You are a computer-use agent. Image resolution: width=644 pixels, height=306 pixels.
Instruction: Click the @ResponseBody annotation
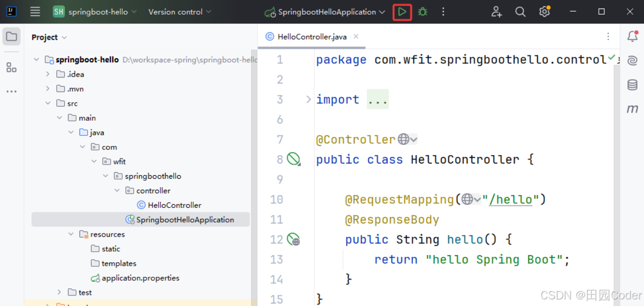(392, 220)
